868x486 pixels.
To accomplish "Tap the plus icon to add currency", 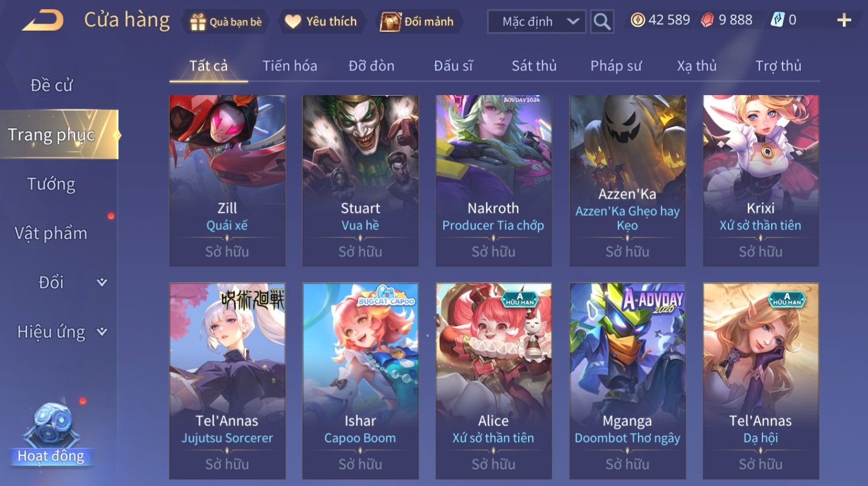I will point(844,20).
